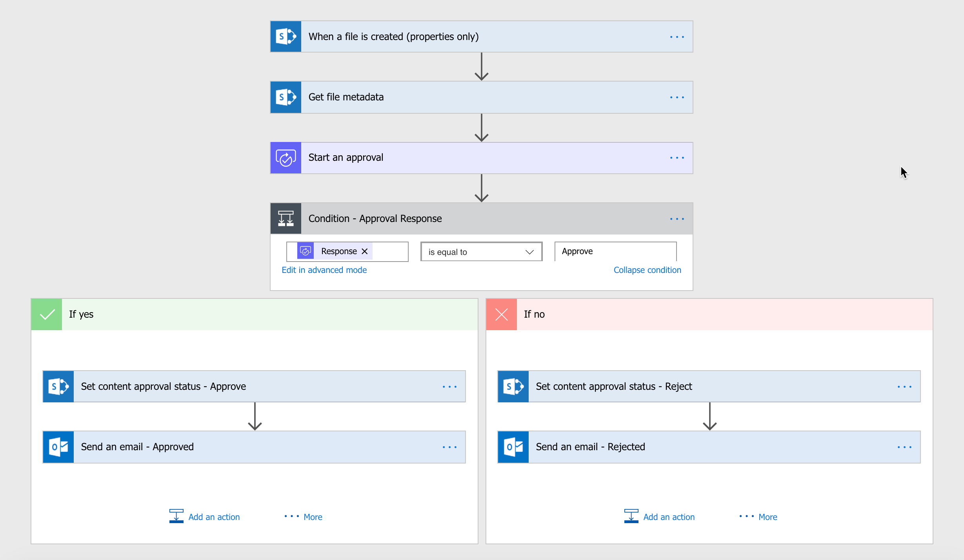Click the SharePoint Set content approval Approve icon
This screenshot has width=964, height=560.
pos(59,385)
